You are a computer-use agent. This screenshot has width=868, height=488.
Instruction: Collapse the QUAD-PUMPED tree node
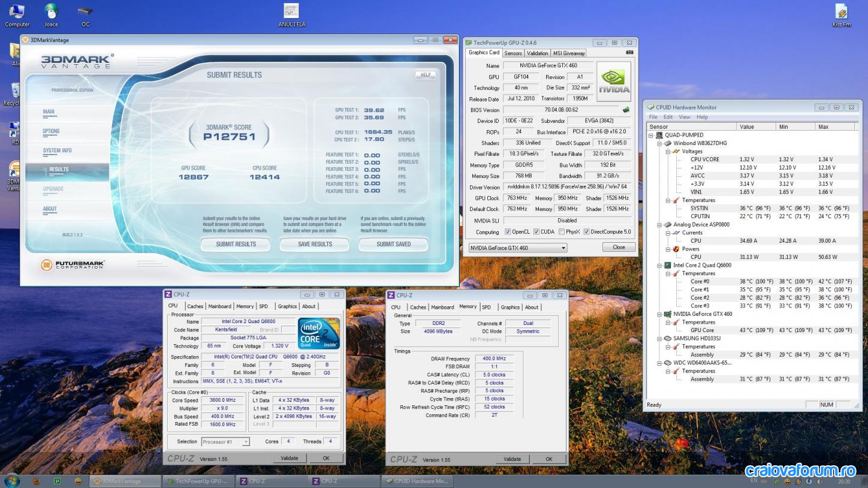tap(652, 135)
